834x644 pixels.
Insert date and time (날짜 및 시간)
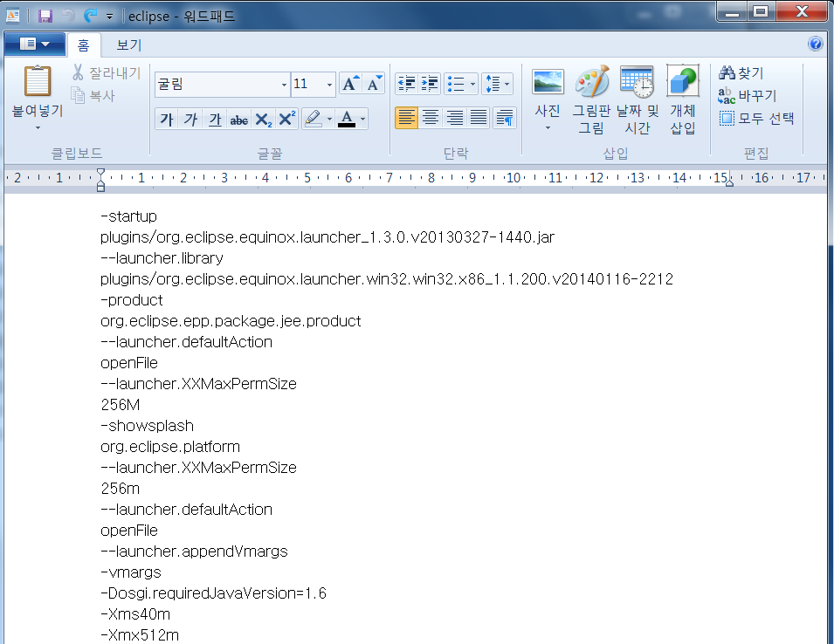tap(638, 99)
